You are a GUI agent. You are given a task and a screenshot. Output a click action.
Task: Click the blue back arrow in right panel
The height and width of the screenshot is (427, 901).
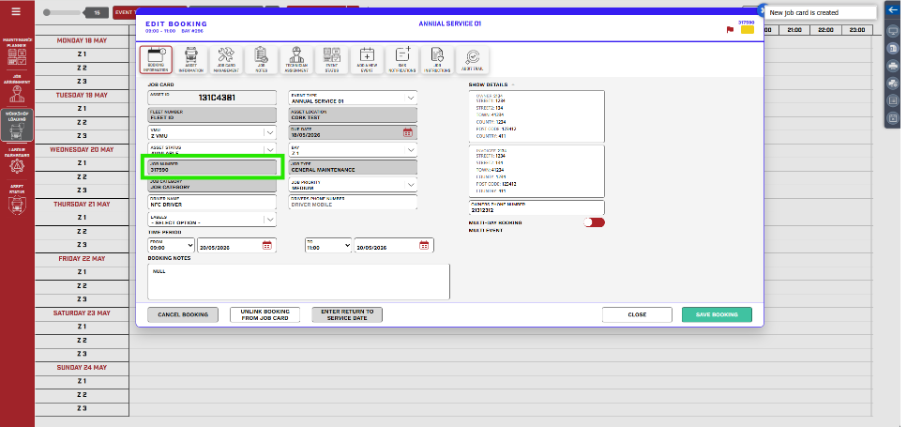(892, 10)
